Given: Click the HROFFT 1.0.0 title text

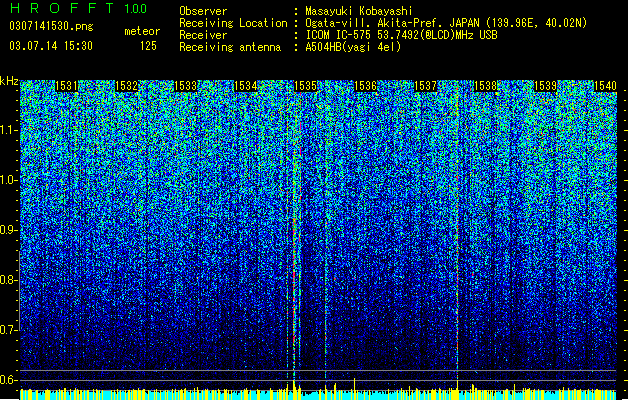Looking at the screenshot, I should pos(79,8).
